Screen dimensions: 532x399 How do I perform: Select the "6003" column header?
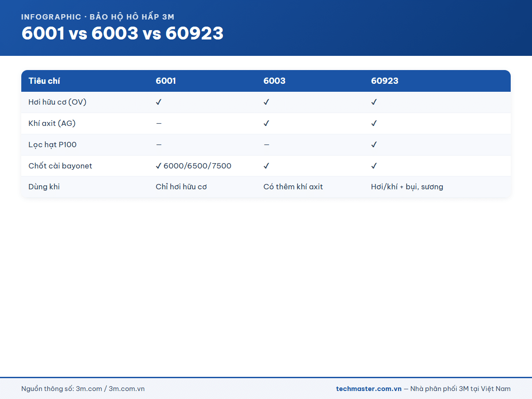(274, 81)
